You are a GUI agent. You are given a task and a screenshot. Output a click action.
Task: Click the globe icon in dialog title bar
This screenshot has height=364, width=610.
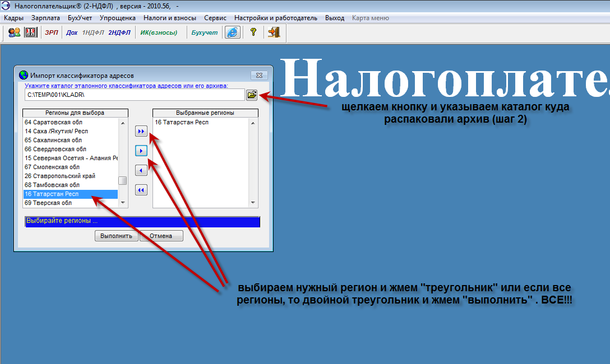click(24, 75)
